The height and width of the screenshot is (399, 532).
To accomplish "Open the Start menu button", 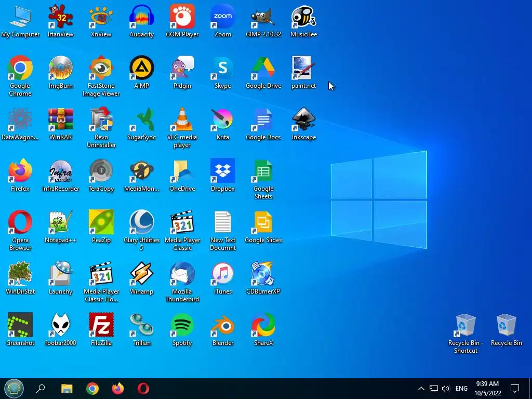I will [x=14, y=389].
